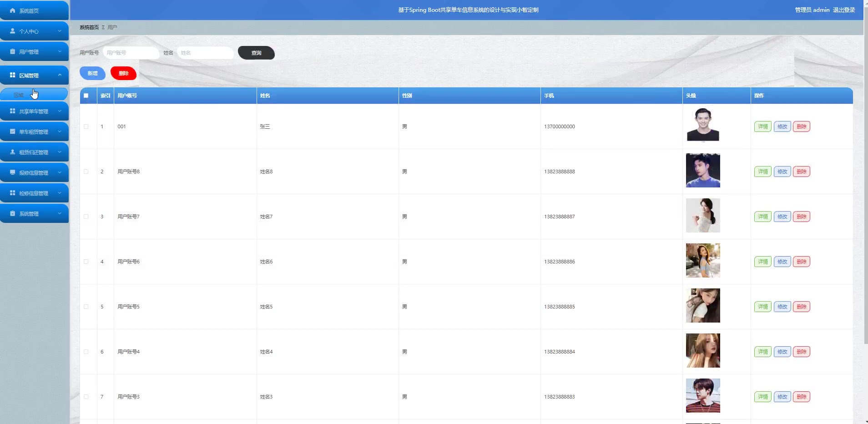
Task: Expand the 用户管理 menu chevron
Action: 60,51
